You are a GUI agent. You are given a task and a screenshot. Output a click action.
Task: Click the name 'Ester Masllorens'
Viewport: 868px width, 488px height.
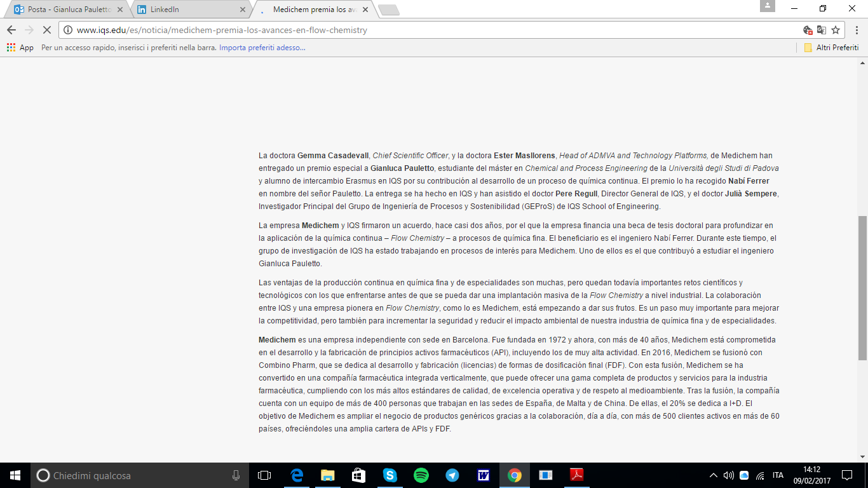click(524, 156)
